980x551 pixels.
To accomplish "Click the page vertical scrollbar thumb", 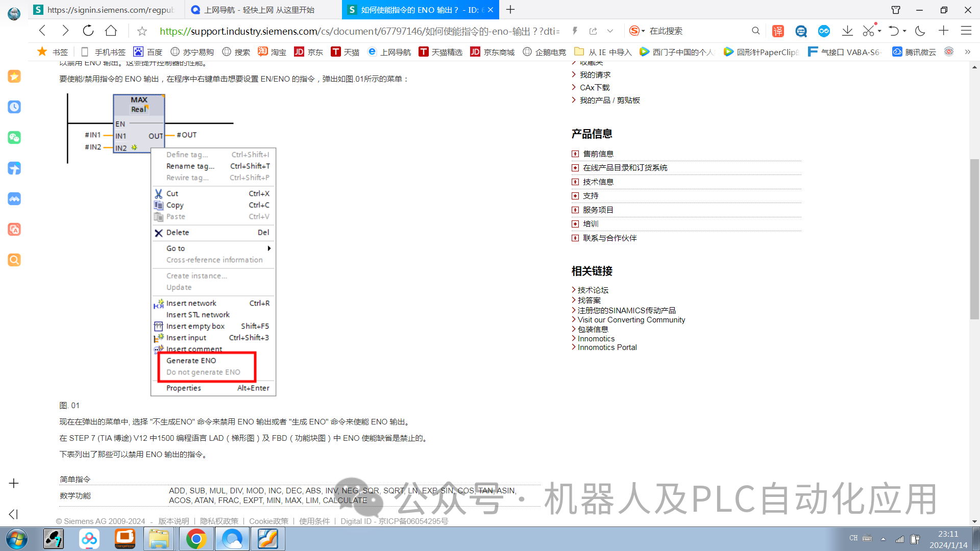I will tap(974, 240).
